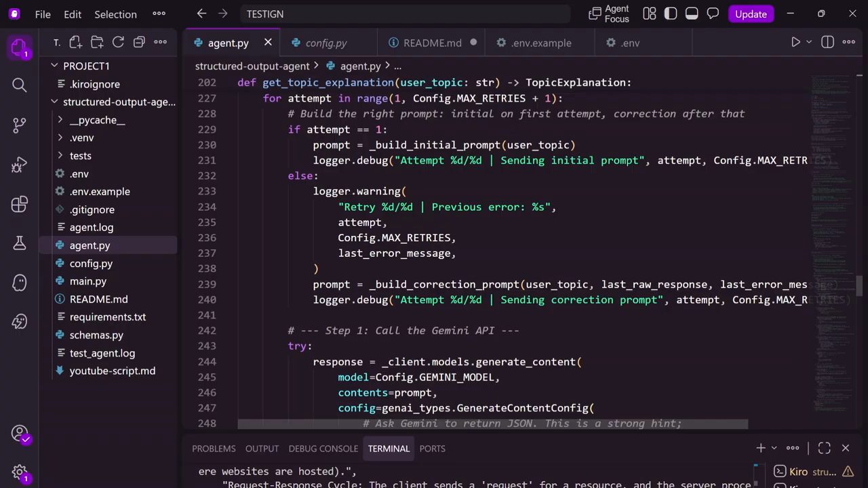This screenshot has width=868, height=488.
Task: Click the New File icon in explorer
Action: coord(76,42)
